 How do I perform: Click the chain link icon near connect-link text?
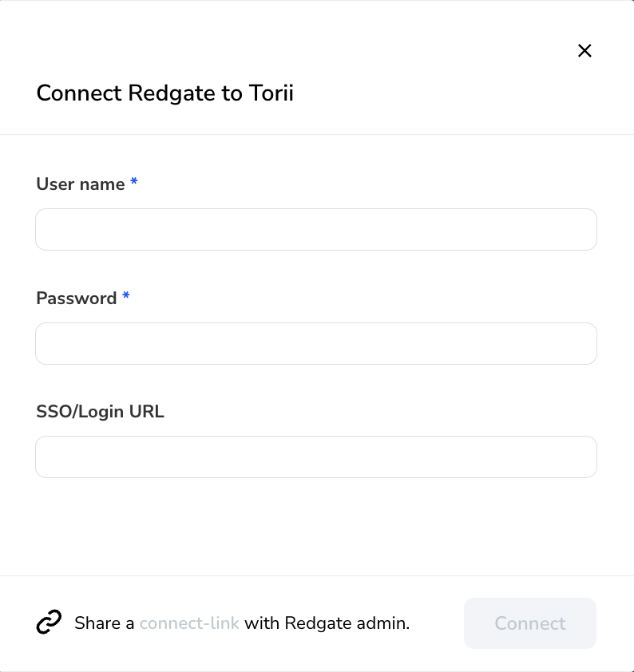click(49, 623)
